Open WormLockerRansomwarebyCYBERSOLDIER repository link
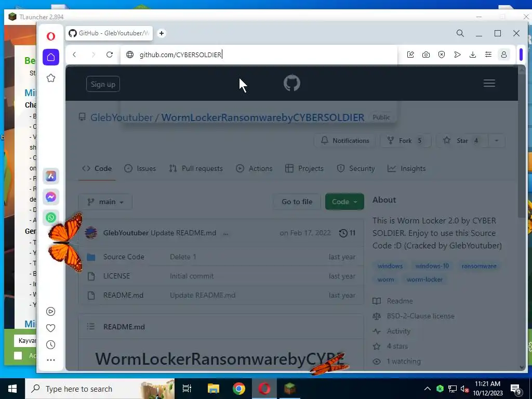The height and width of the screenshot is (399, 532). coord(262,117)
